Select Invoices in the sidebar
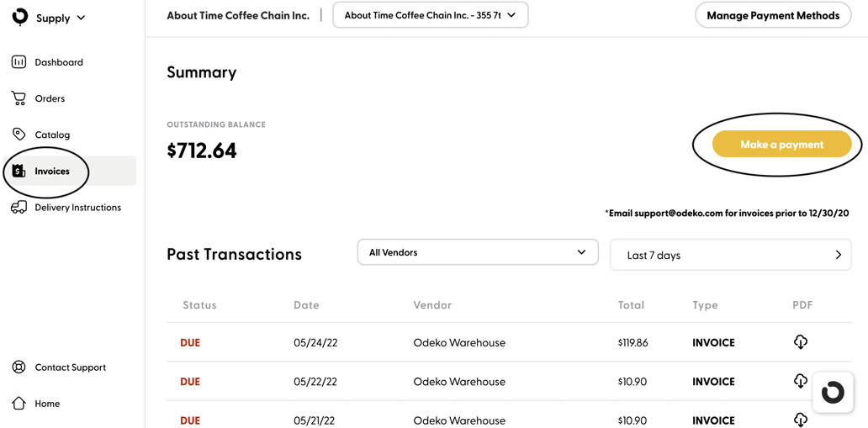 click(52, 172)
